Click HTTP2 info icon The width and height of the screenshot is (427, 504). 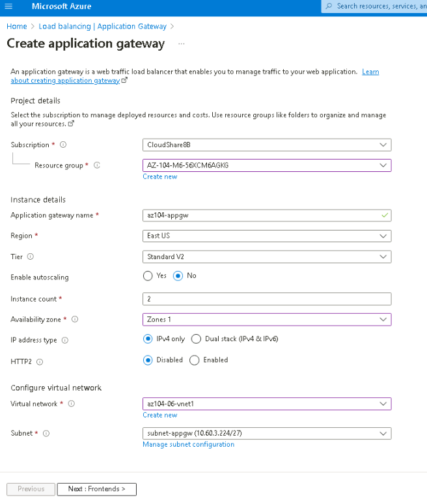point(40,362)
